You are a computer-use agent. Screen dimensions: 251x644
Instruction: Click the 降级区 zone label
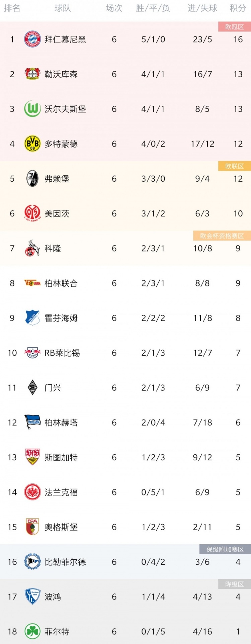pos(235,584)
